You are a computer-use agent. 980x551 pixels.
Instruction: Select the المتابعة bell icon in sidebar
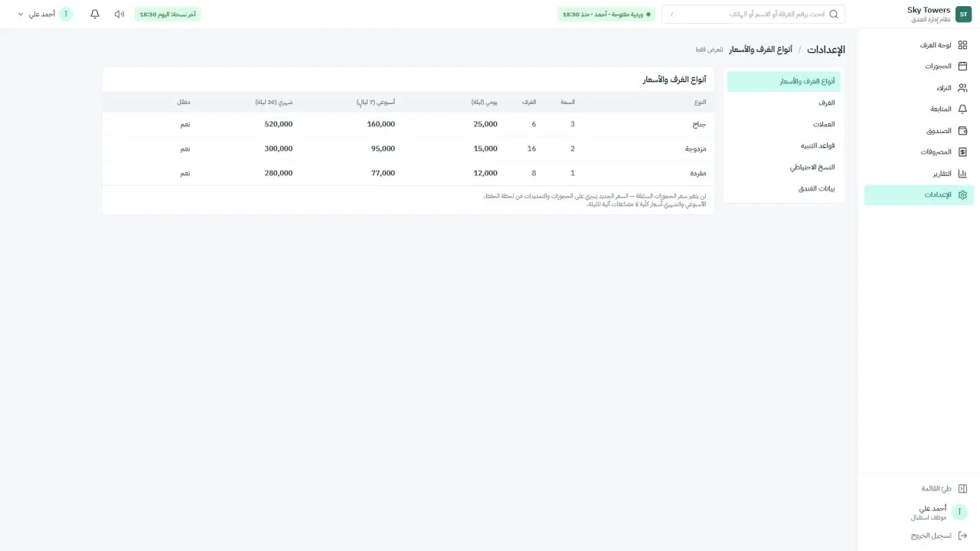(962, 109)
